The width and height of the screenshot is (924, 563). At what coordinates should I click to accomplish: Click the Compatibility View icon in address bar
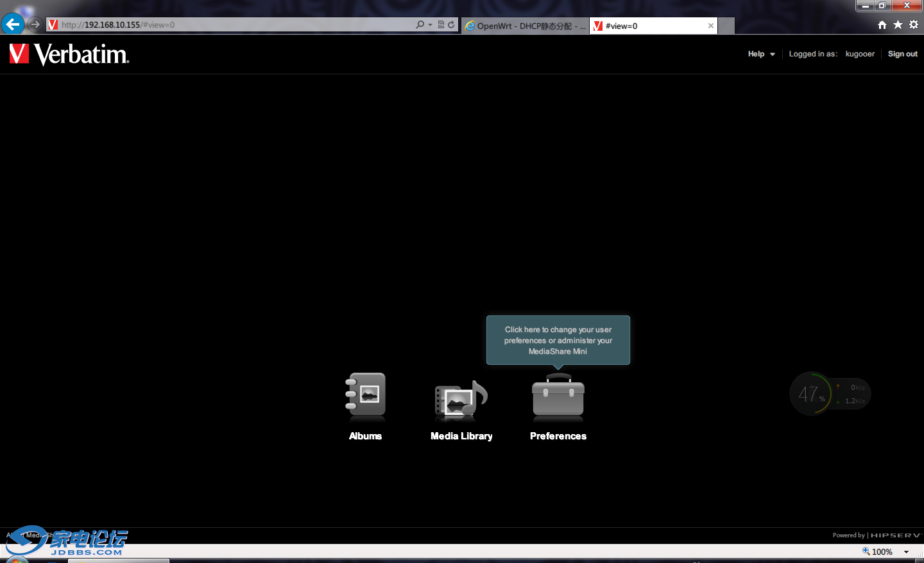pyautogui.click(x=441, y=24)
